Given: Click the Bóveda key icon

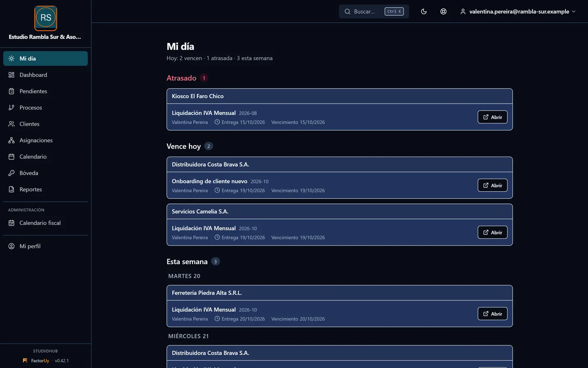Looking at the screenshot, I should point(11,173).
